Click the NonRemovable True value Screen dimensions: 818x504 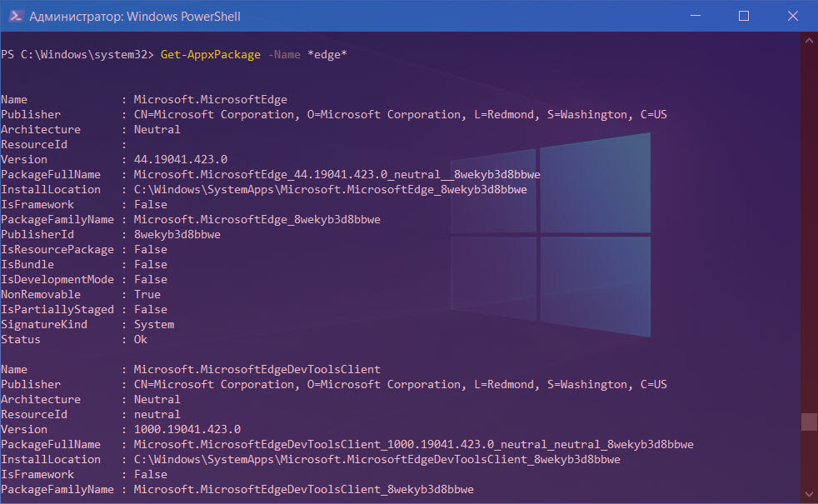[x=147, y=295]
